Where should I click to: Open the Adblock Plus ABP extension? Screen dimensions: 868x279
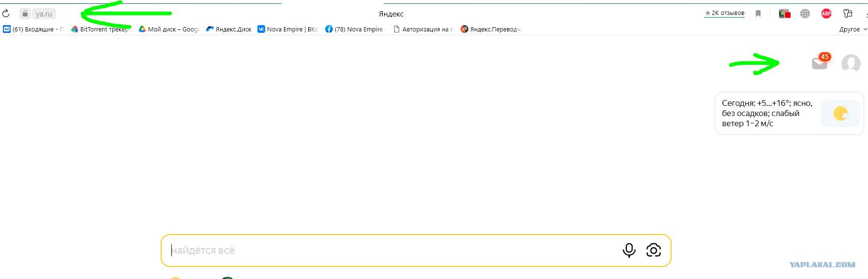[x=826, y=14]
